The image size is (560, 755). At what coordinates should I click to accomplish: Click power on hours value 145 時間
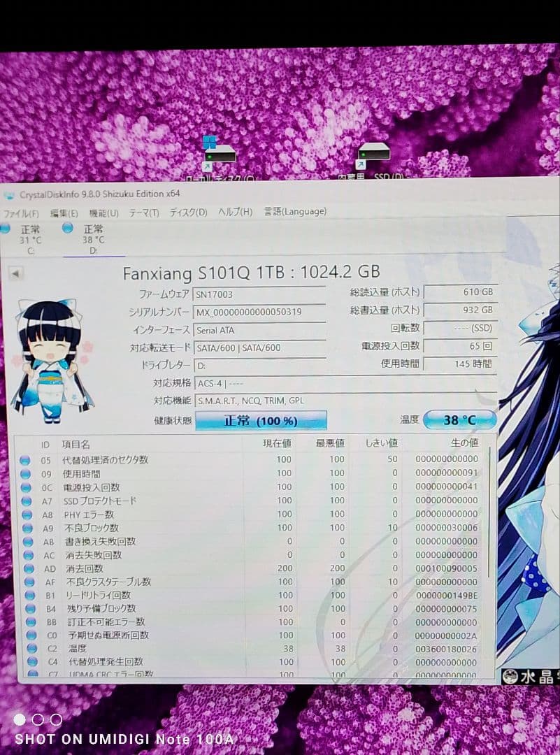pos(460,364)
